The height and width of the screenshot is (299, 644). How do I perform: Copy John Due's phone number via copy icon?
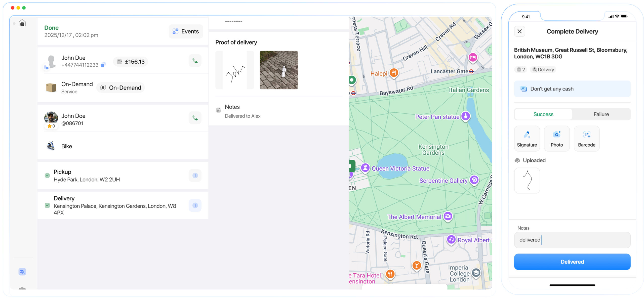tap(103, 65)
